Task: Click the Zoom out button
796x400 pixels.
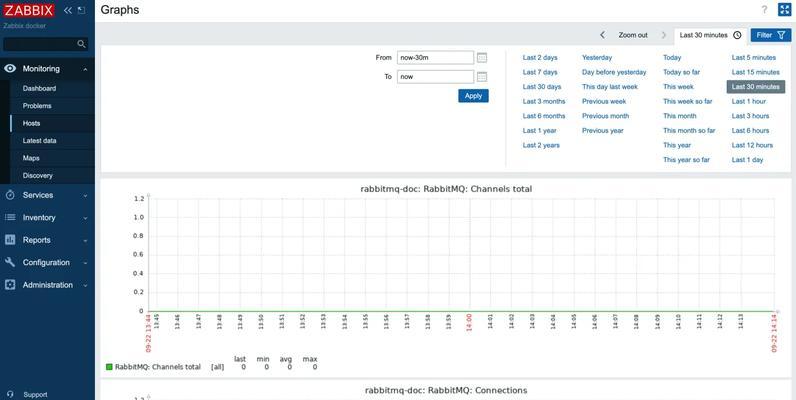Action: pos(633,35)
